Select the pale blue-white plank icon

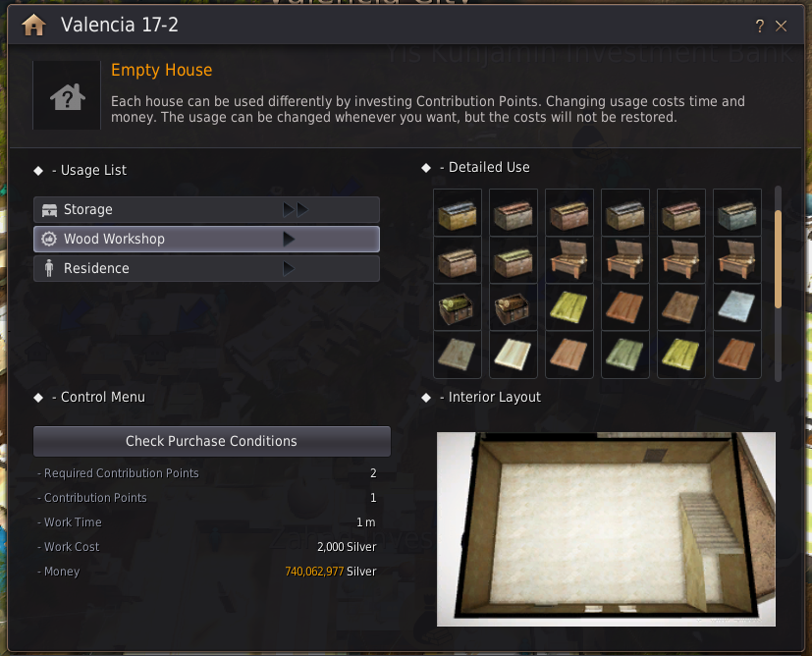coord(737,307)
